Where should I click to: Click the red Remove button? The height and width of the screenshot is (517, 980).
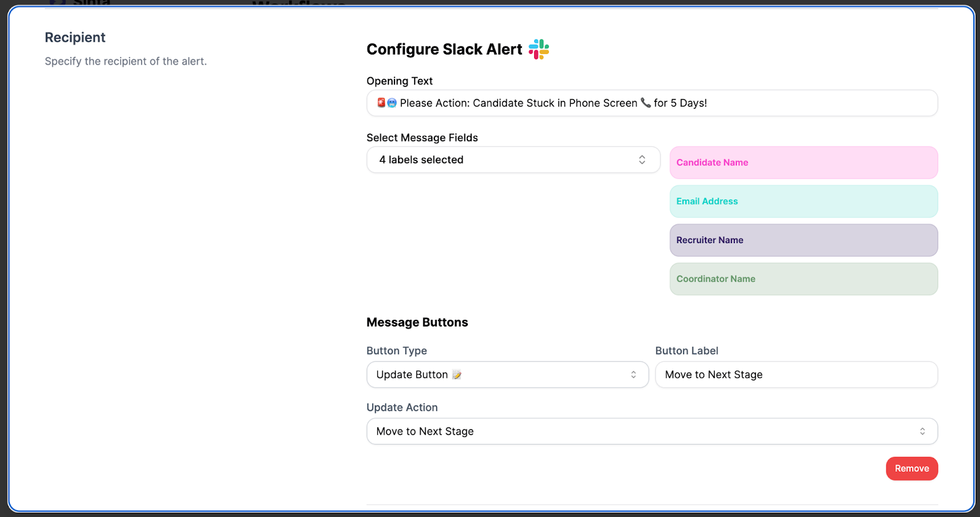912,469
